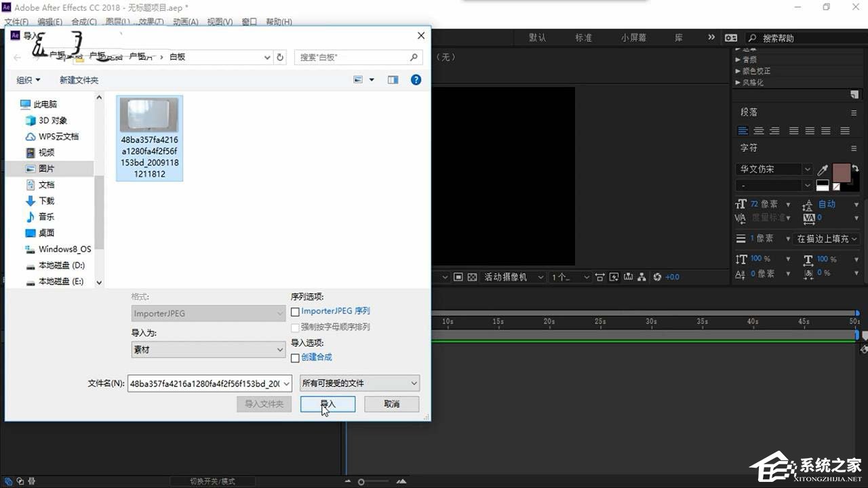Pick a color with the Character panel eyedropper
The image size is (868, 488).
click(x=821, y=170)
